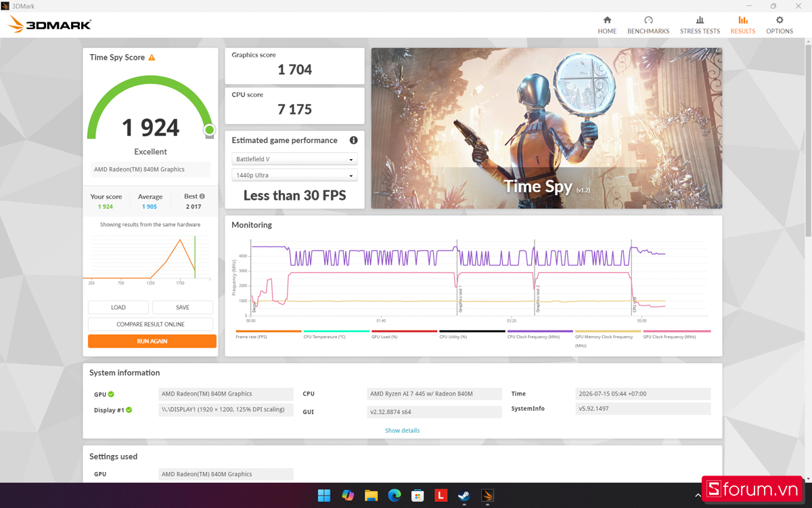Show hidden tray icons chevron
The width and height of the screenshot is (812, 508).
pos(698,496)
